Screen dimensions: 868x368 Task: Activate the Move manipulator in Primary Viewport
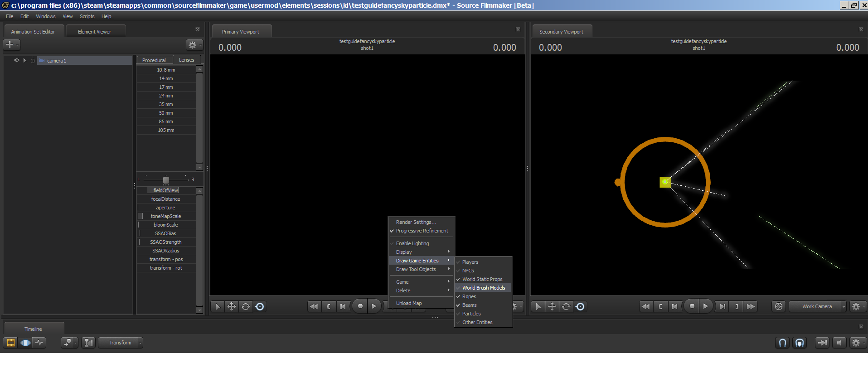point(232,307)
